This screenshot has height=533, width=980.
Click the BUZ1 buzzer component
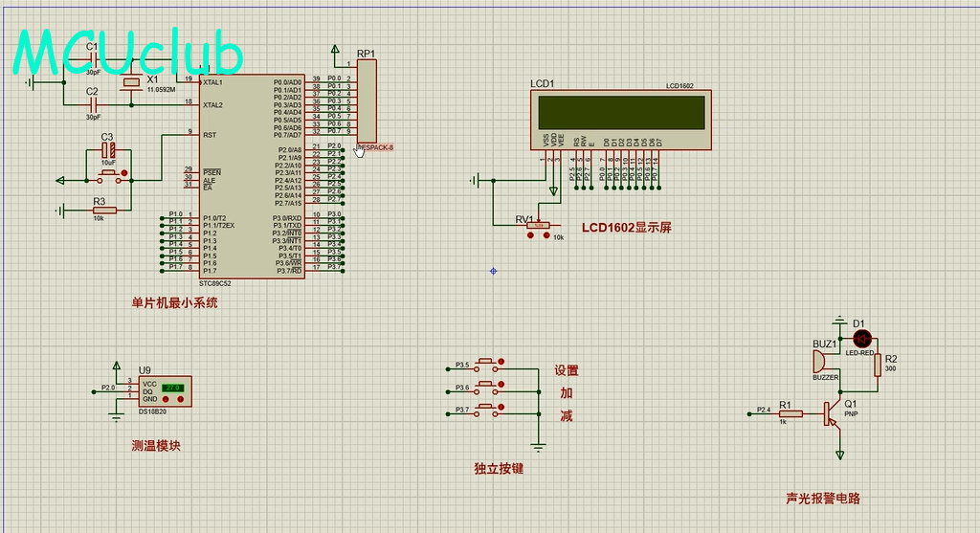tap(818, 362)
